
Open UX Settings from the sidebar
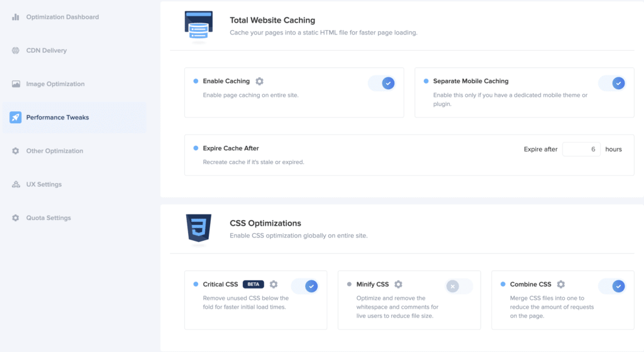click(x=43, y=184)
